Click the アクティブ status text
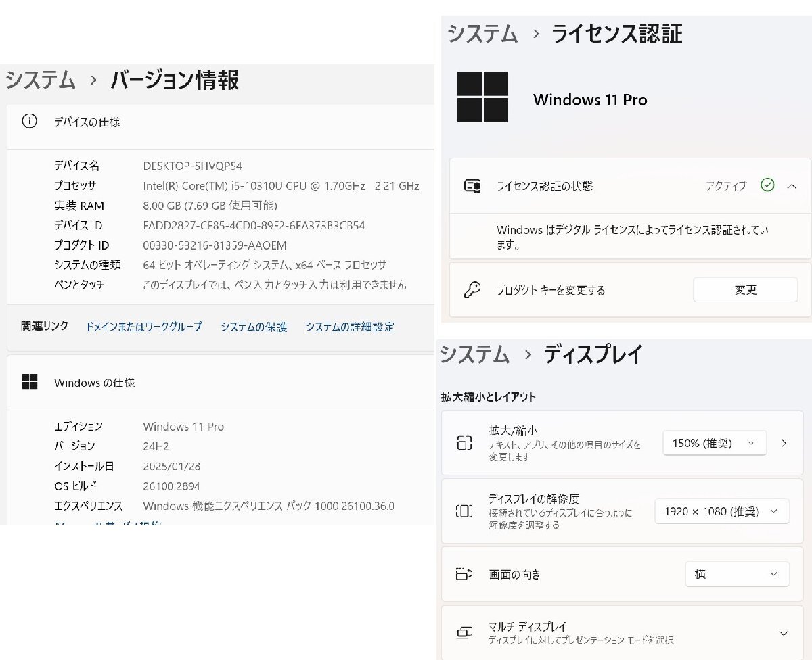This screenshot has height=660, width=812. coord(726,186)
